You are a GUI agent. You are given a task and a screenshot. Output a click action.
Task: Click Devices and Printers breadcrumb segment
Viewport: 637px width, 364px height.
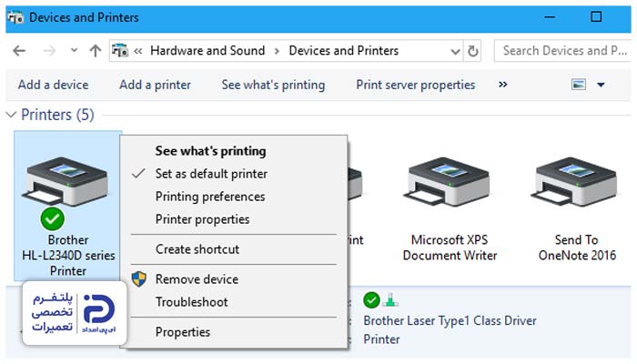click(x=344, y=50)
